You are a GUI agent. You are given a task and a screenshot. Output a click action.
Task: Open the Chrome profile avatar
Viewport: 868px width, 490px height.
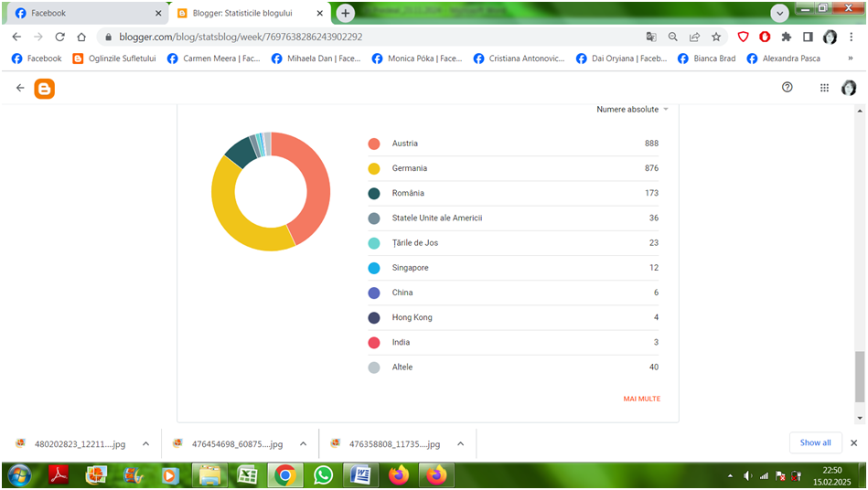tap(830, 37)
